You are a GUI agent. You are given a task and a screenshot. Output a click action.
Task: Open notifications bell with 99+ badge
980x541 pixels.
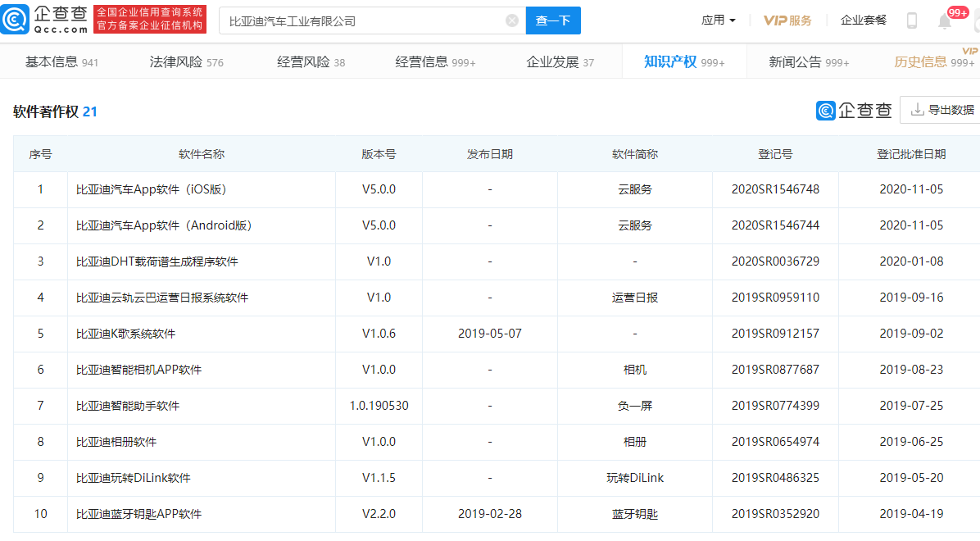[x=945, y=21]
